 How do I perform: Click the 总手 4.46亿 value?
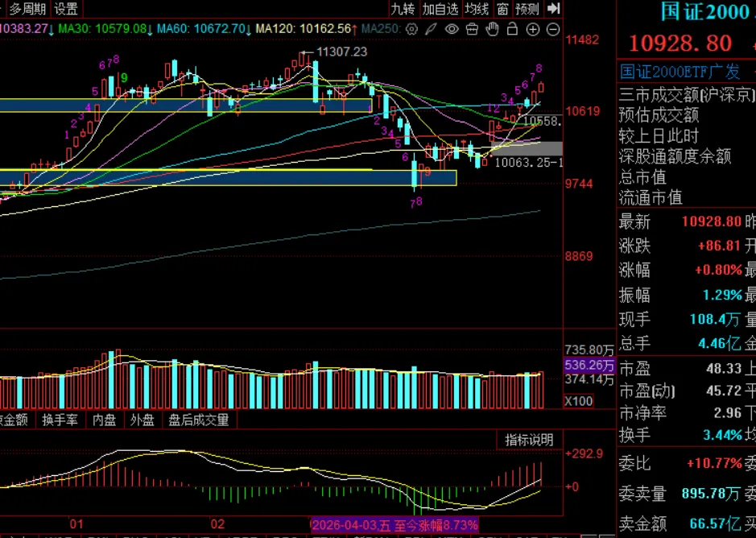coord(719,344)
